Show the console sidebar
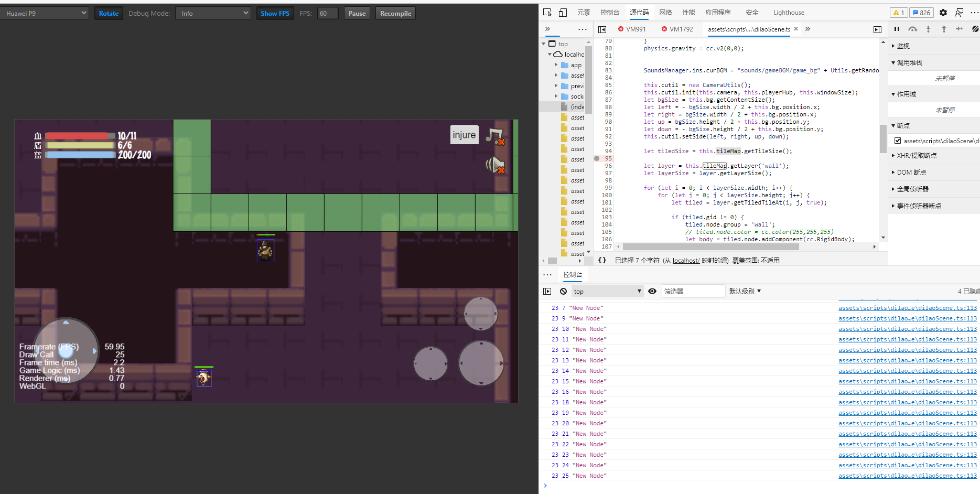 (x=547, y=291)
